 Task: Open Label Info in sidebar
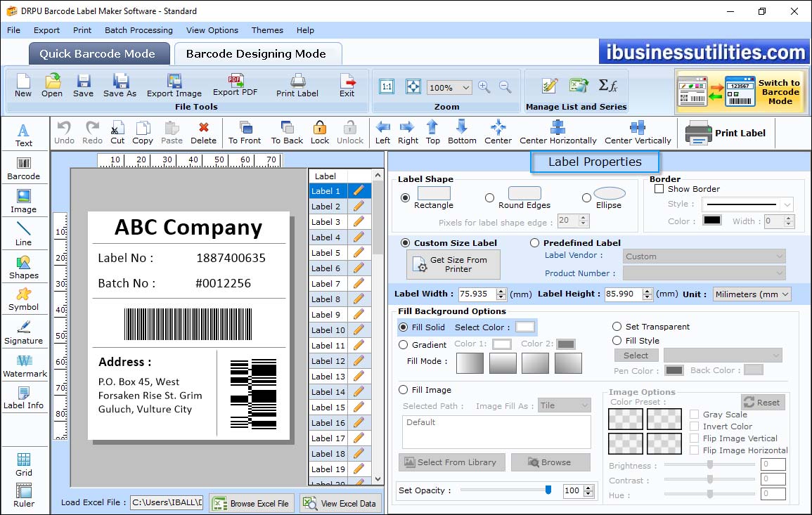pos(24,398)
